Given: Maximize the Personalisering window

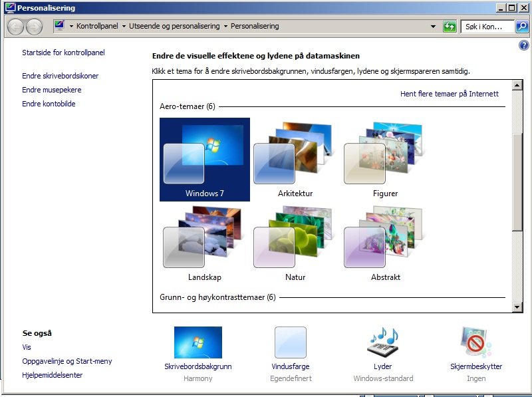Looking at the screenshot, I should 512,7.
